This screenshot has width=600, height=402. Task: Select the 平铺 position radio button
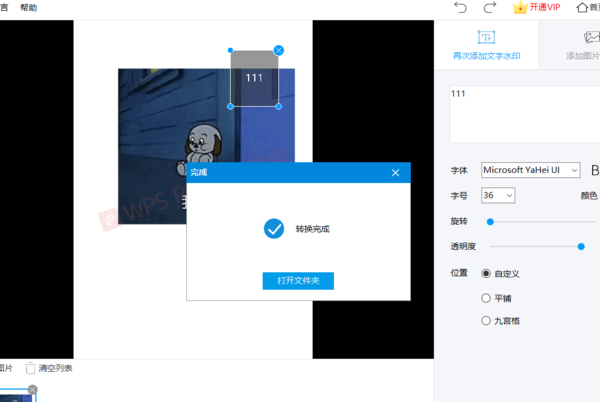[486, 298]
